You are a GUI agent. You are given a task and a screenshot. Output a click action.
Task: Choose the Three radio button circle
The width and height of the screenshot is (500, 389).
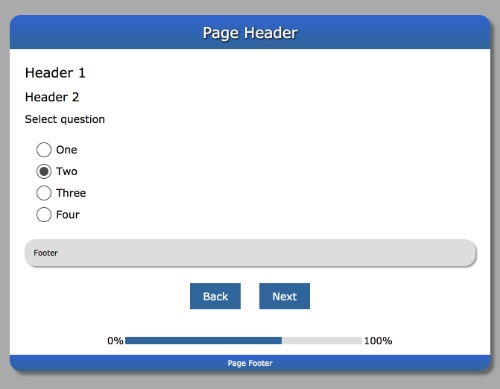click(44, 193)
